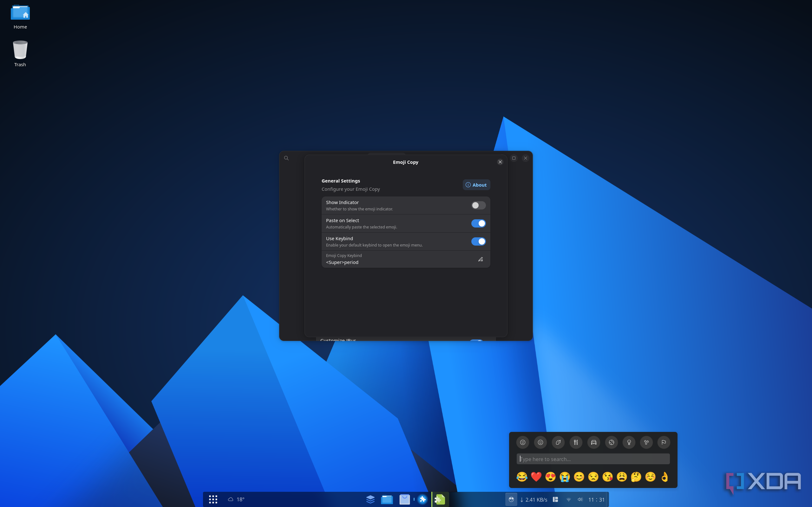Open the travel car emoji category

pos(593,442)
